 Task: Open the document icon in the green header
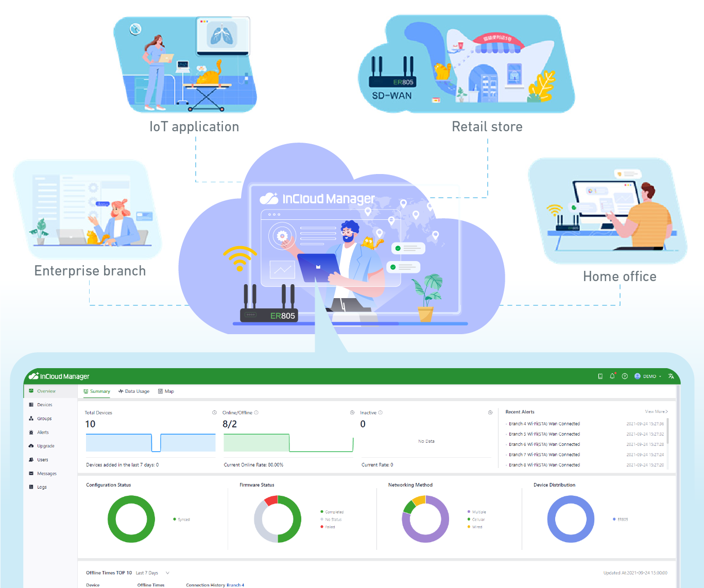point(600,376)
